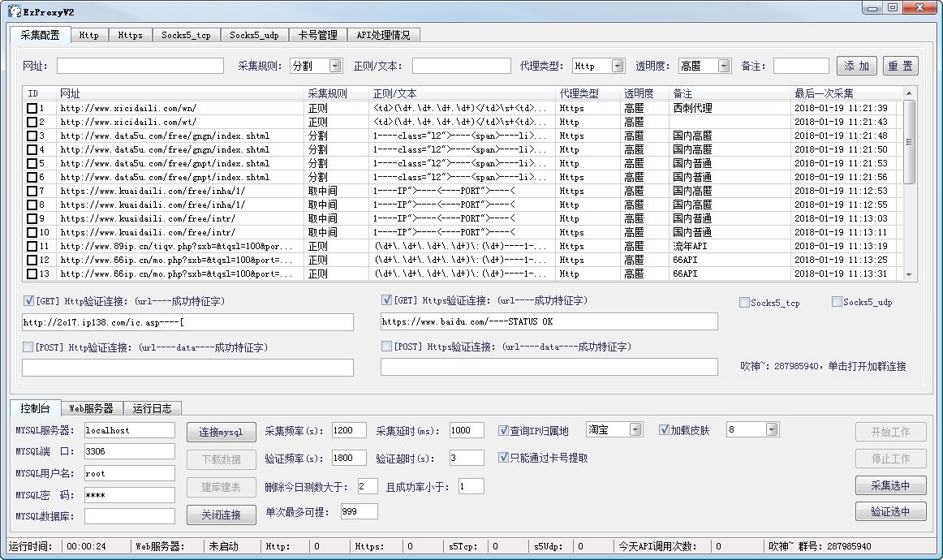Screen dimensions: 943x560
Task: Click the MYSQL用户名 root field
Action: click(129, 473)
